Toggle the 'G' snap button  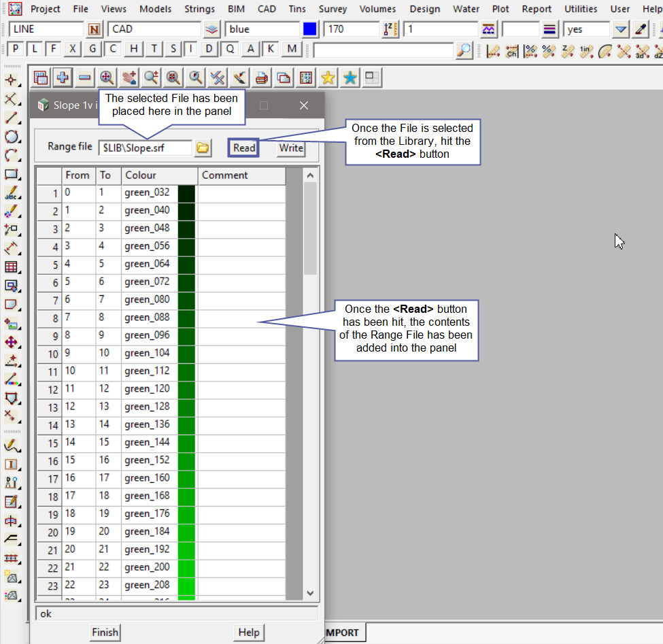[92, 49]
